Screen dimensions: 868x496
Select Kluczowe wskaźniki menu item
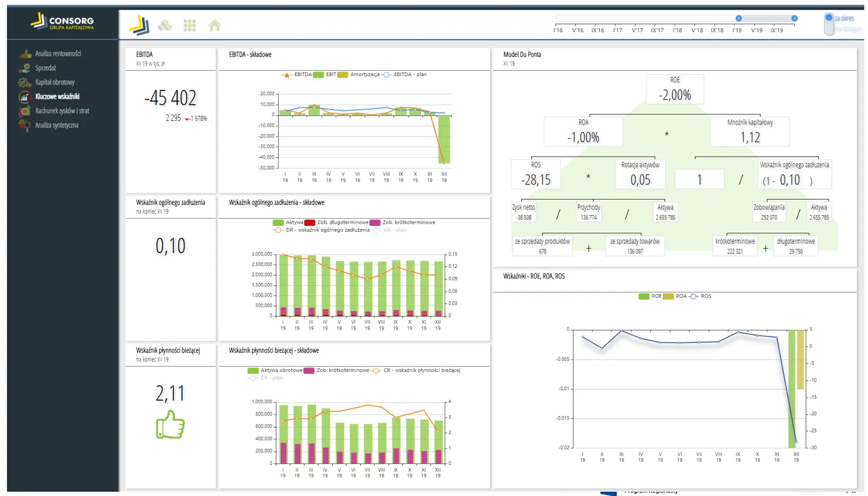coord(57,96)
